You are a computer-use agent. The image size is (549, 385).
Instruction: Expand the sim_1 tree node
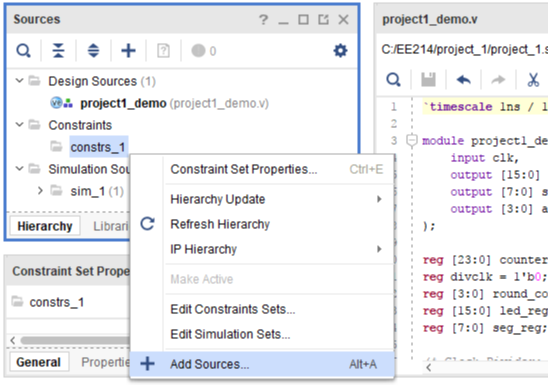pyautogui.click(x=40, y=191)
